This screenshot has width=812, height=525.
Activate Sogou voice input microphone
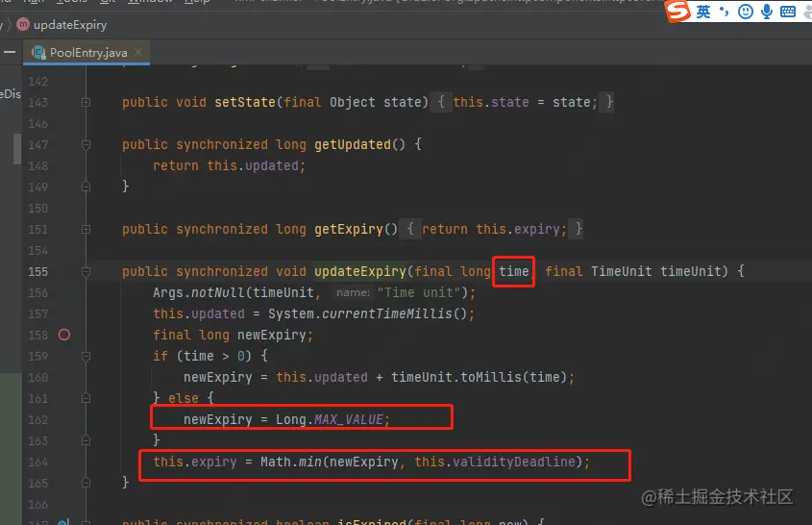point(767,12)
